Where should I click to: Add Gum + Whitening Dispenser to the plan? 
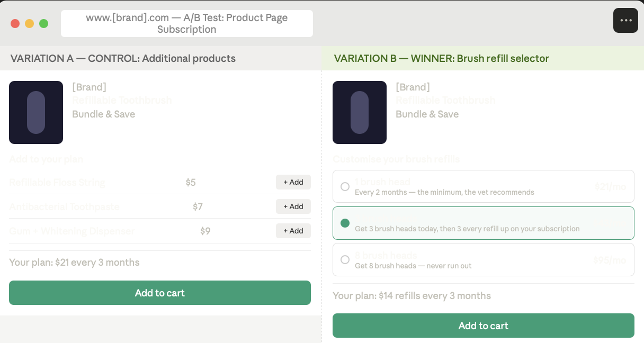point(293,231)
